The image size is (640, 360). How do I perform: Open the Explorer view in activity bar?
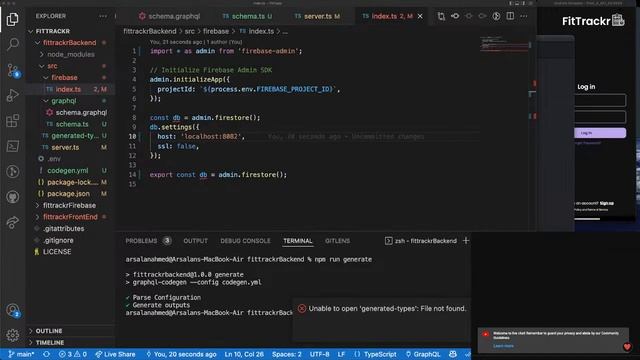(x=13, y=19)
